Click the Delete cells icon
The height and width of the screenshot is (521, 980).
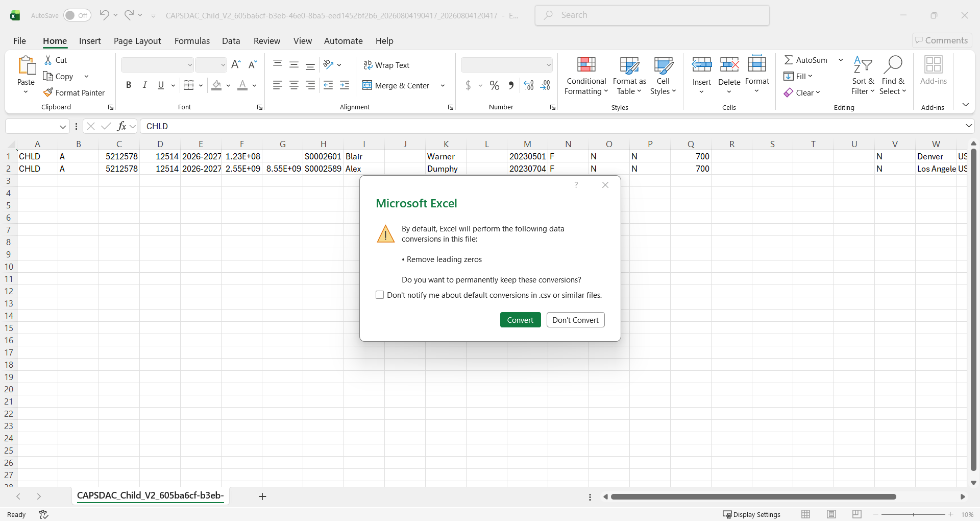click(729, 65)
